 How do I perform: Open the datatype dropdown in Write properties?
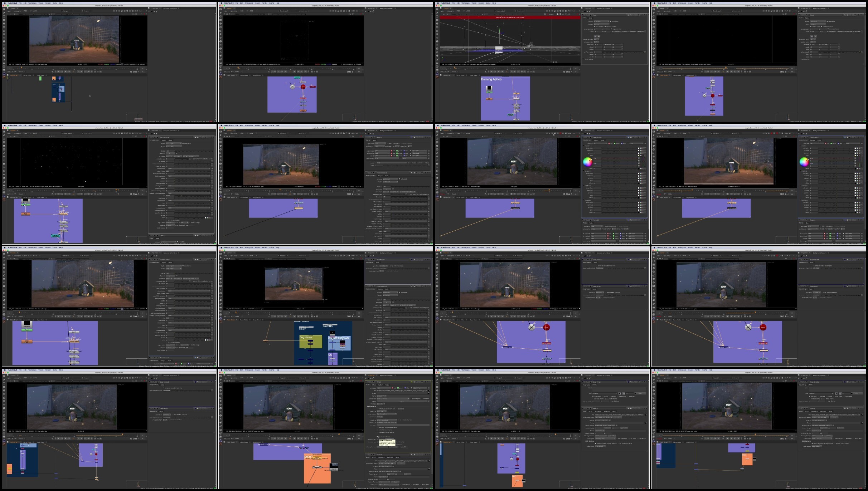tap(382, 411)
